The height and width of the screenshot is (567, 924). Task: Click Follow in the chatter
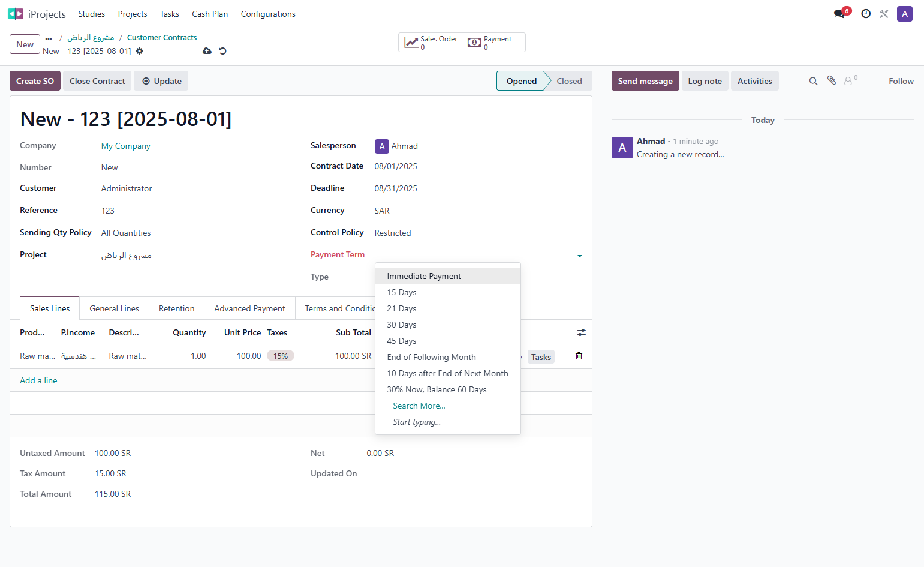(x=901, y=81)
